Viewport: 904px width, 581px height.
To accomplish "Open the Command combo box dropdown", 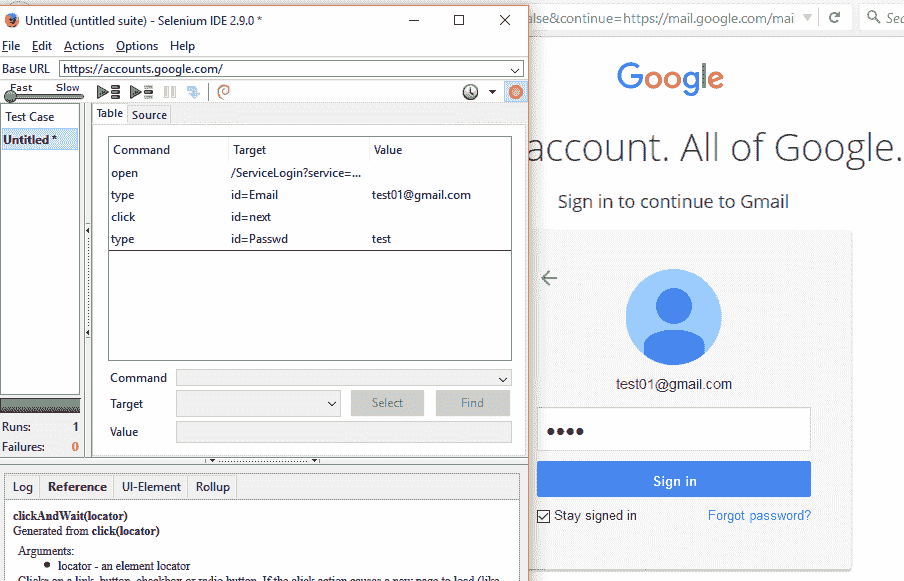I will tap(503, 379).
